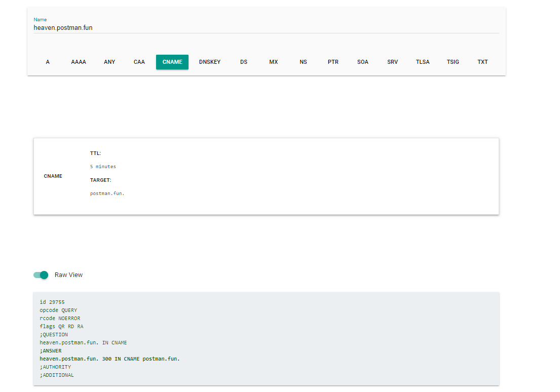The image size is (560, 392).
Task: Query the MX record type
Action: 273,62
